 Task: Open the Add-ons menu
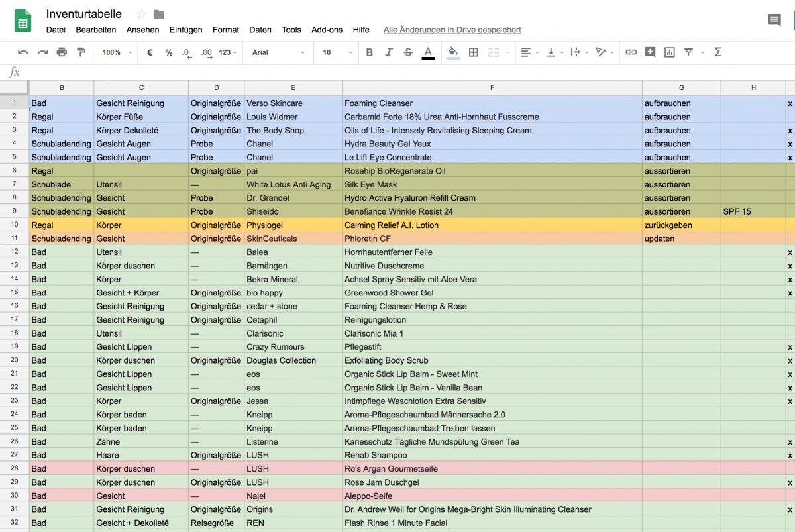pos(327,30)
